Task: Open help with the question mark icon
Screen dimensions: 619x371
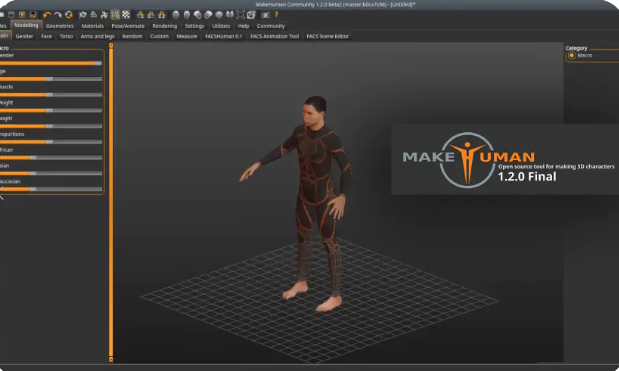Action: tap(276, 15)
